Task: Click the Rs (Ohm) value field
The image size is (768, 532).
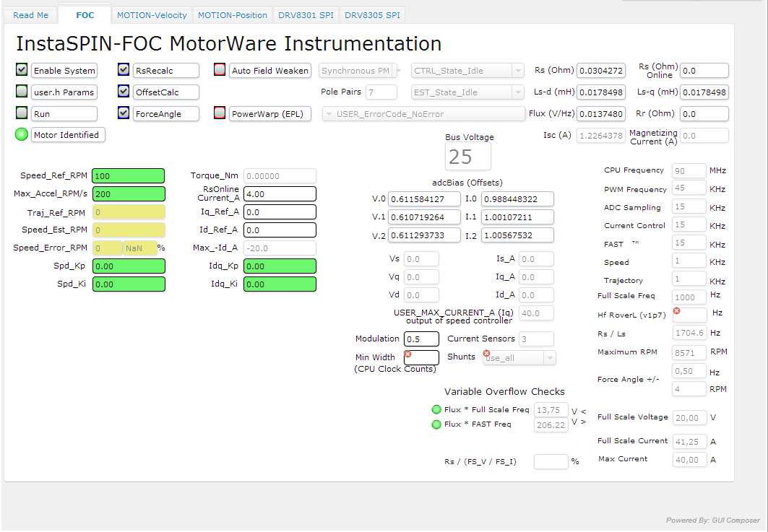Action: [x=601, y=71]
